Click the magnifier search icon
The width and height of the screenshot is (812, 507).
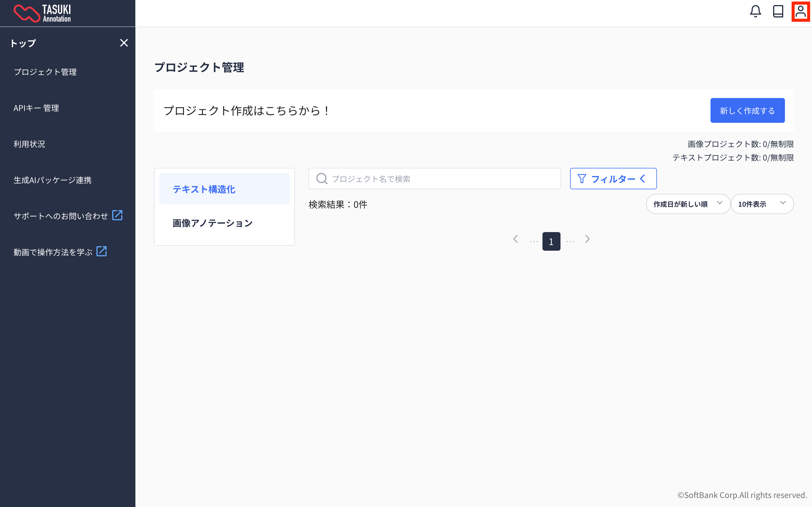[x=321, y=179]
